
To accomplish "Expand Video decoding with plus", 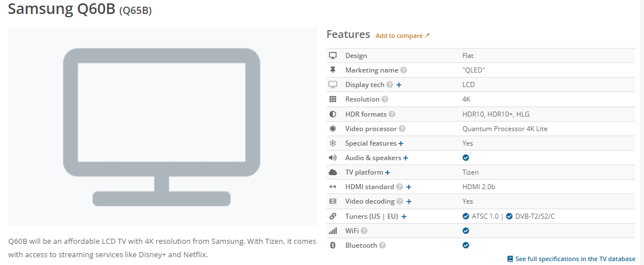I will 409,201.
